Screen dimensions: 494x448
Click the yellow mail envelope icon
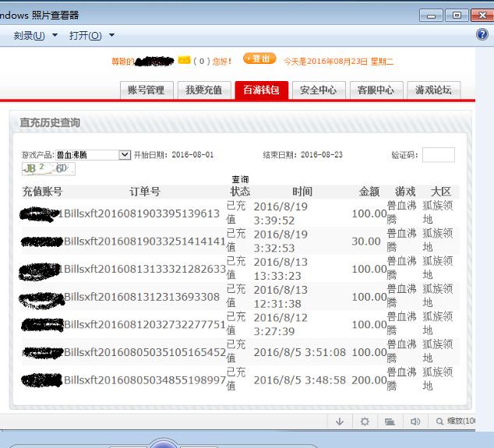click(x=184, y=60)
